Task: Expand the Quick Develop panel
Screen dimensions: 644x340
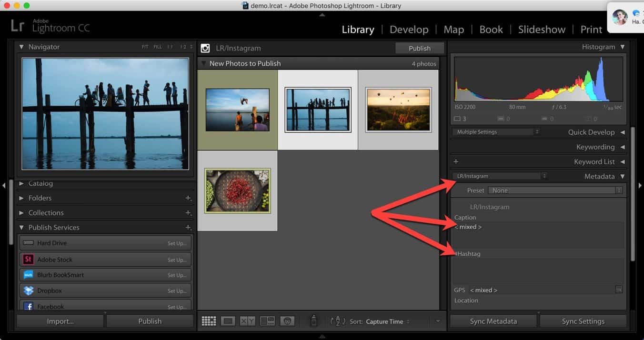Action: click(x=623, y=132)
